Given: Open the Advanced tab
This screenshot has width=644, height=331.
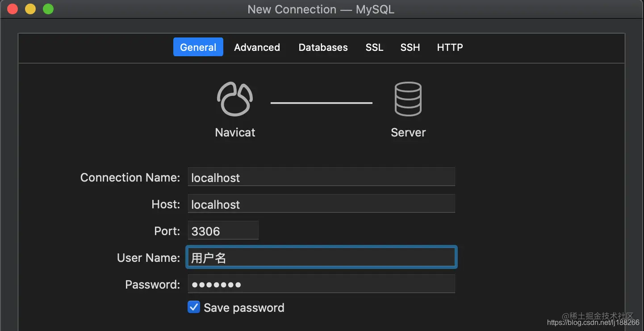Looking at the screenshot, I should (257, 47).
